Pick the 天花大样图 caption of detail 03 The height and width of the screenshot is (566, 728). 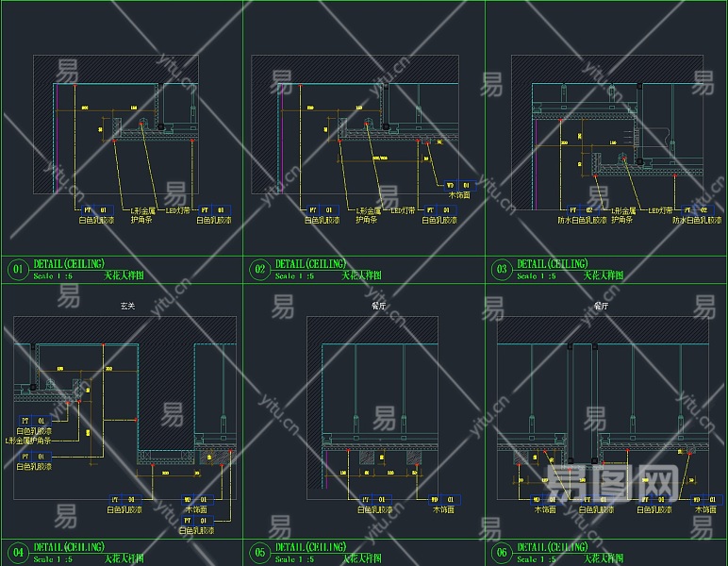pos(604,275)
